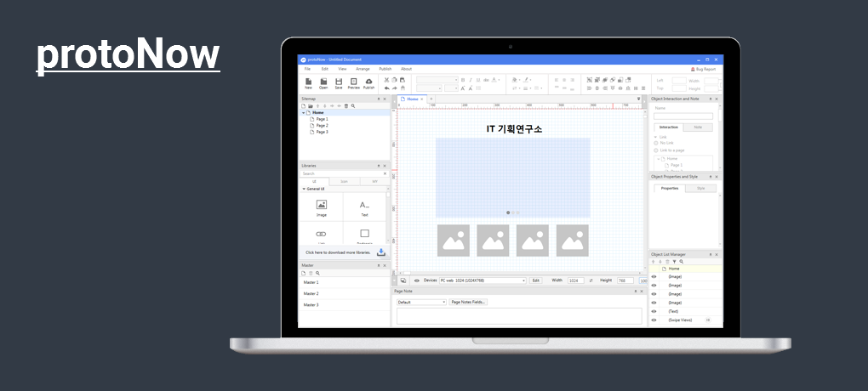Open the Default page note dropdown
The width and height of the screenshot is (868, 391).
421,302
